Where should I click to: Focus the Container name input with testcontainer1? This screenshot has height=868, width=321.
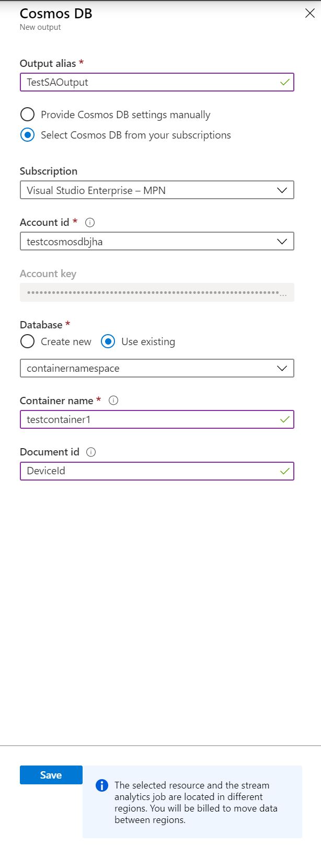(x=146, y=420)
